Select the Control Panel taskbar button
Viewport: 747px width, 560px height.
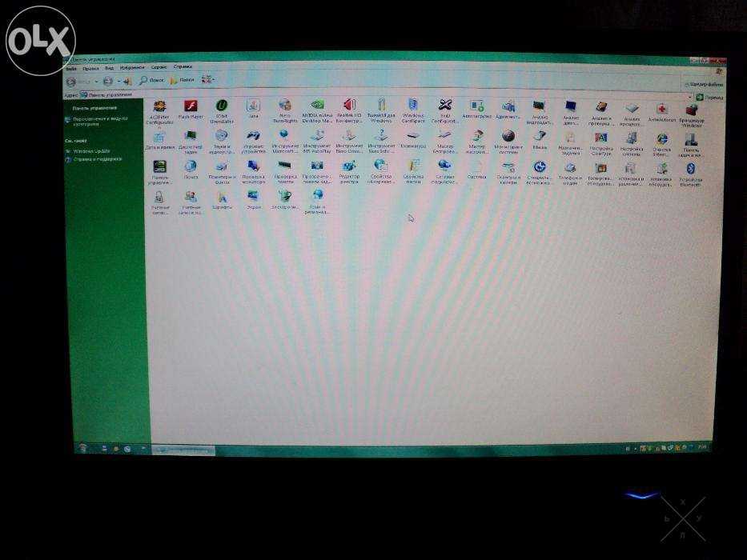tap(183, 449)
